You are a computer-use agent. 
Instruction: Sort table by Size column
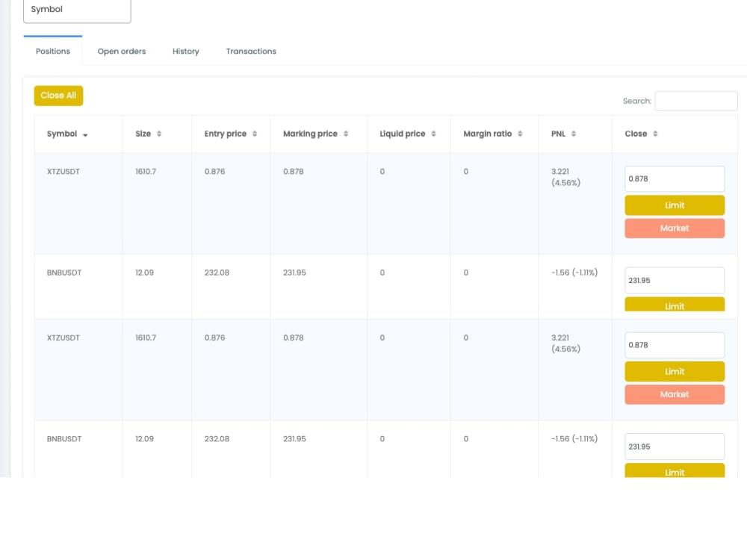[x=146, y=134]
